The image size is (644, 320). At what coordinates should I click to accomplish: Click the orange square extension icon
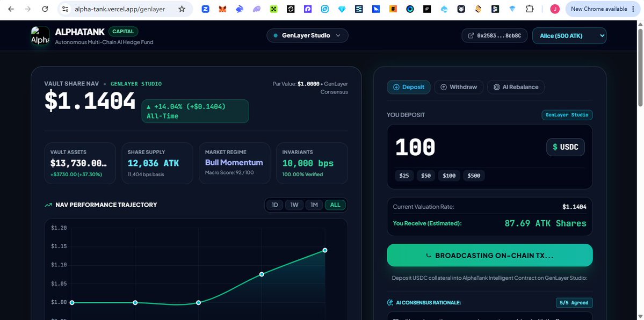[393, 9]
